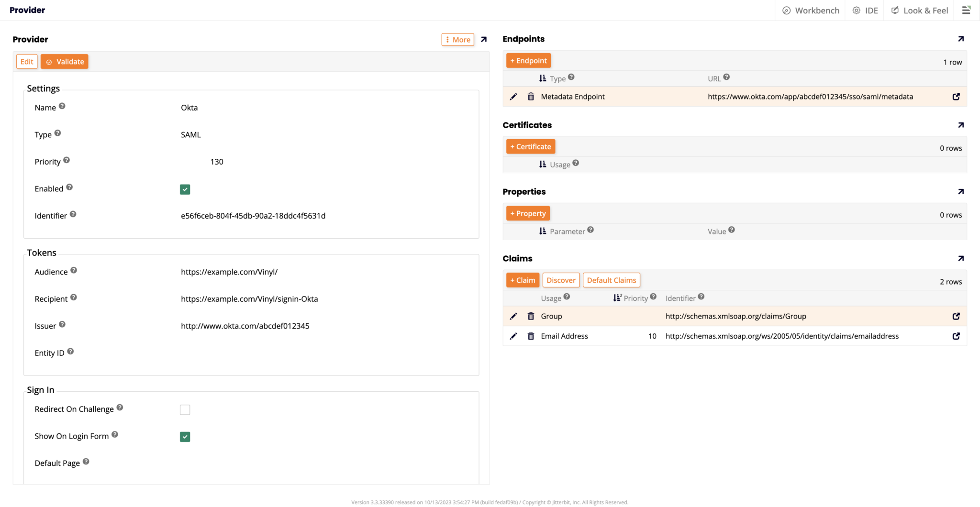This screenshot has height=507, width=980.
Task: Switch to the IDE view
Action: pyautogui.click(x=864, y=10)
